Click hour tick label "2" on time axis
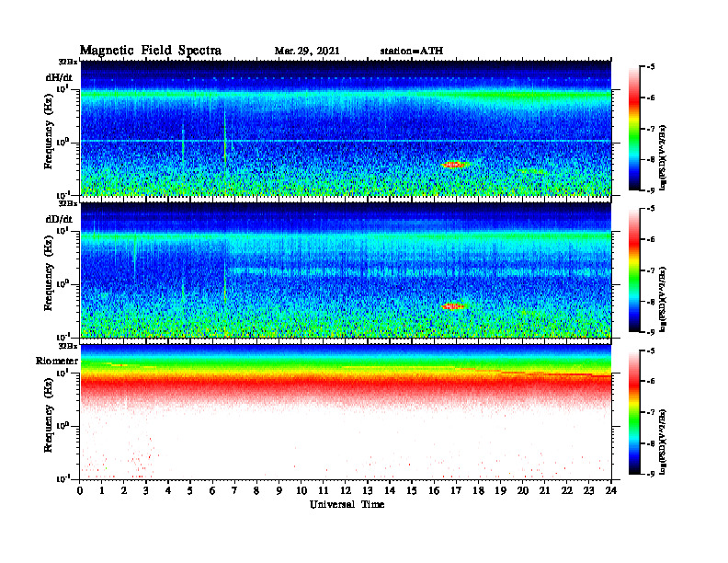 pyautogui.click(x=124, y=490)
